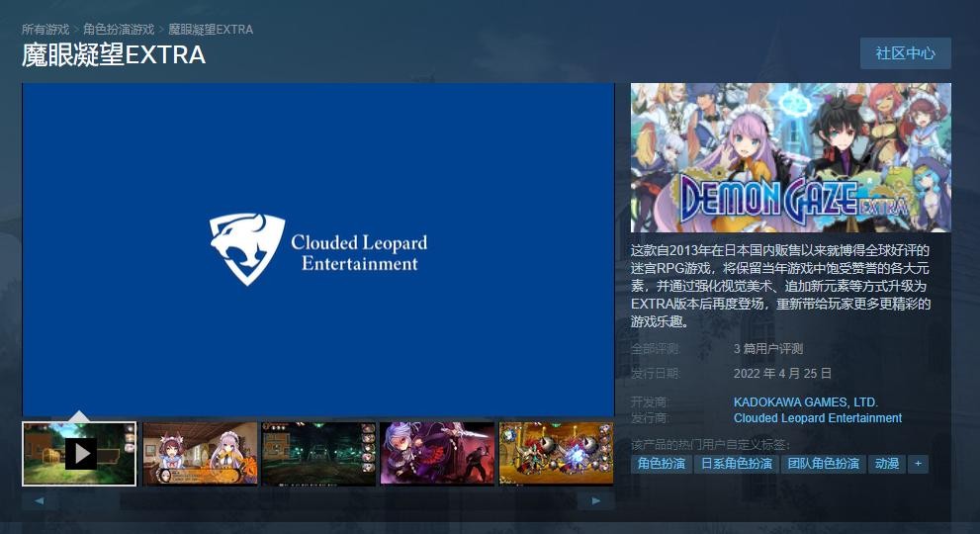
Task: Click the left arrow of thumbnail strip
Action: (39, 500)
